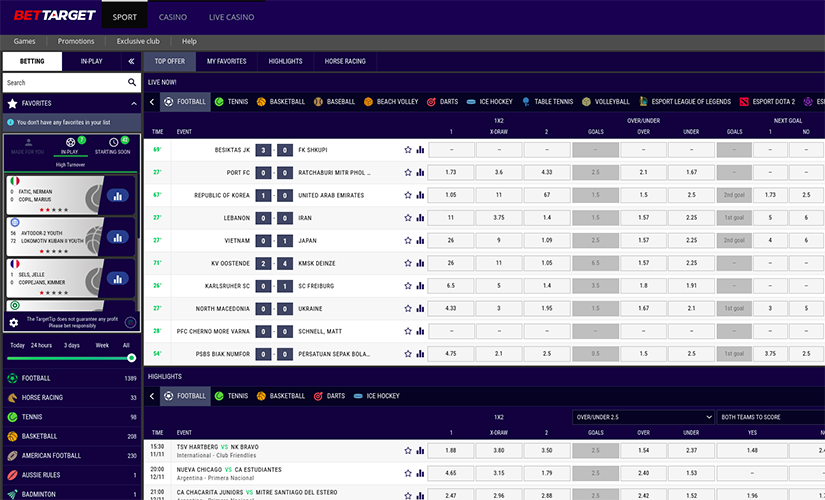Select Darts in Highlights sports bar
The width and height of the screenshot is (825, 500).
pos(329,396)
